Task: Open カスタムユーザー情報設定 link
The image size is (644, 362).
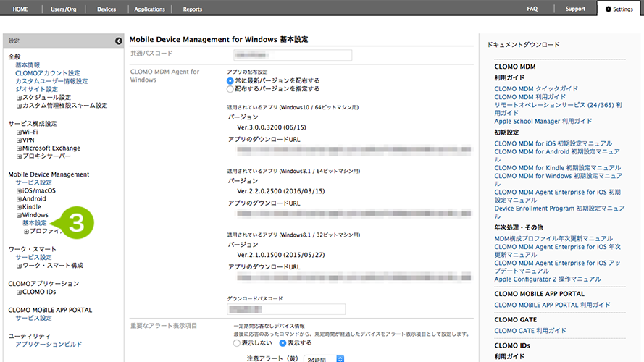Action: [51, 81]
